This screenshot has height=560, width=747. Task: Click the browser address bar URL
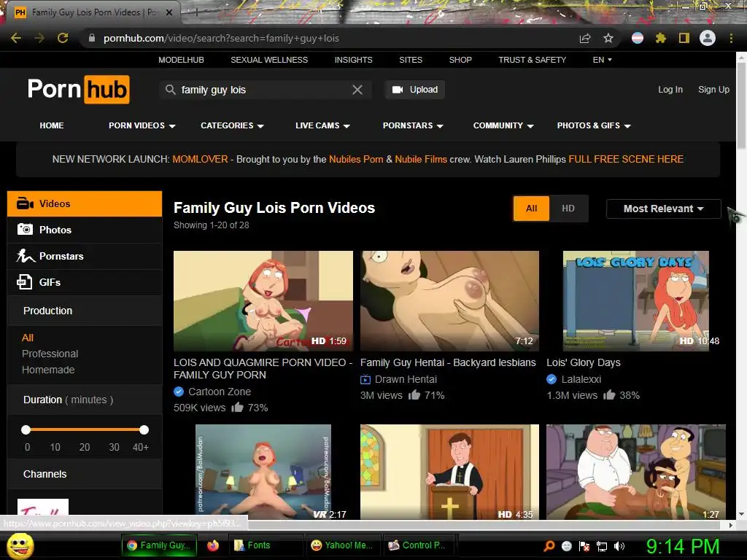point(221,38)
